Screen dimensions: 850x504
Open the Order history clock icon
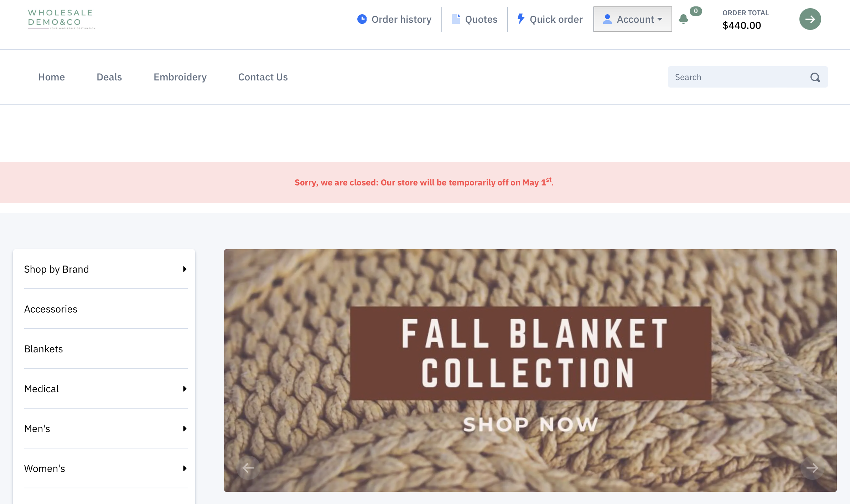(362, 19)
